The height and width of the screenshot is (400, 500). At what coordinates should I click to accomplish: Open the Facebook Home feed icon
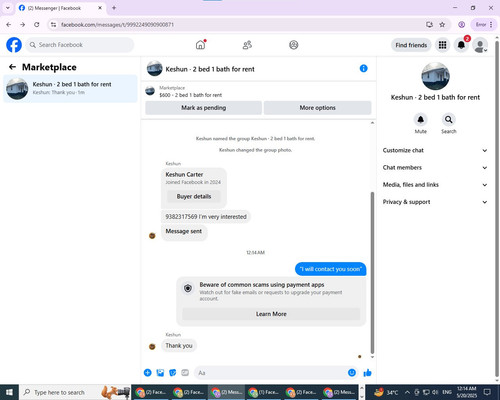(x=201, y=45)
